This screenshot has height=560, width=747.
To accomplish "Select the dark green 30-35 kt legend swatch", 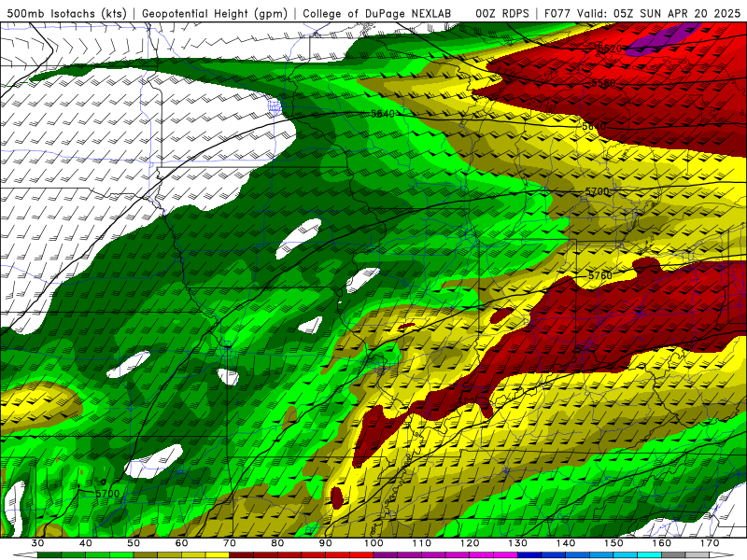I will (x=49, y=555).
